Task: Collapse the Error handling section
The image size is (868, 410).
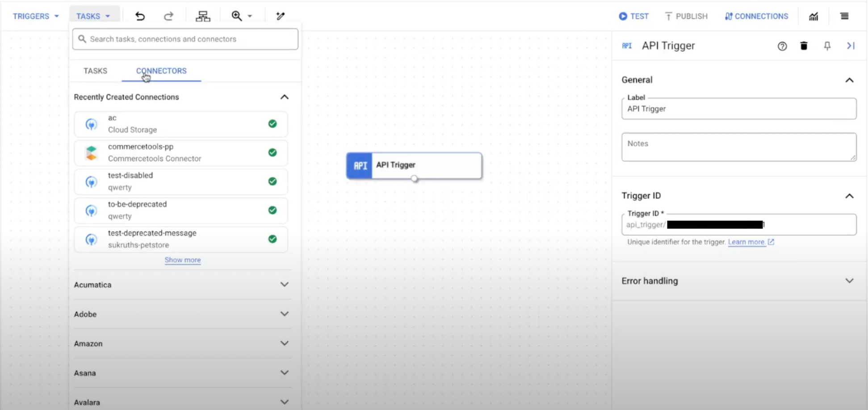Action: tap(849, 281)
